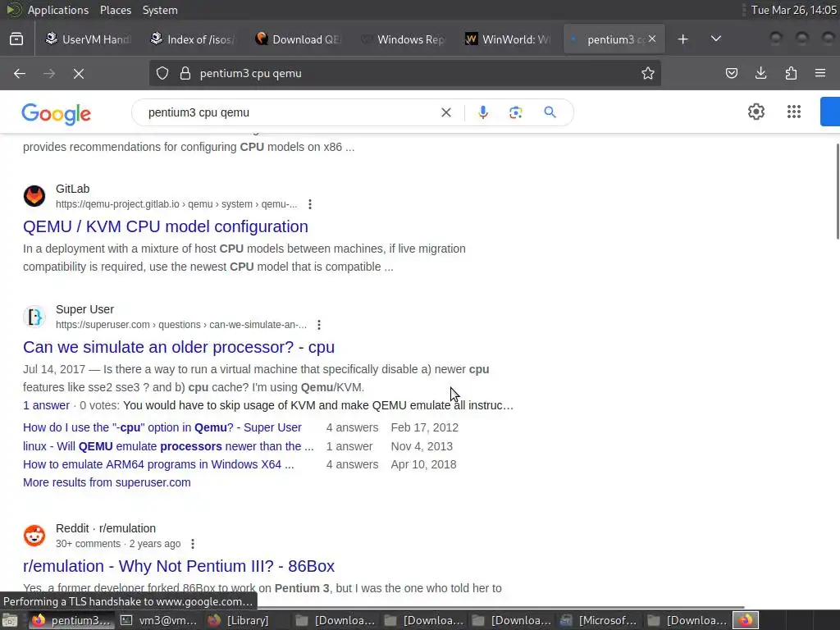
Task: Expand the list all tabs chevron
Action: 715,39
